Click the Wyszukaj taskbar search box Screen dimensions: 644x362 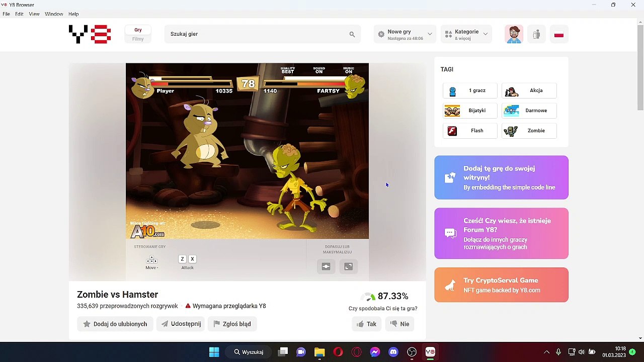coord(250,352)
